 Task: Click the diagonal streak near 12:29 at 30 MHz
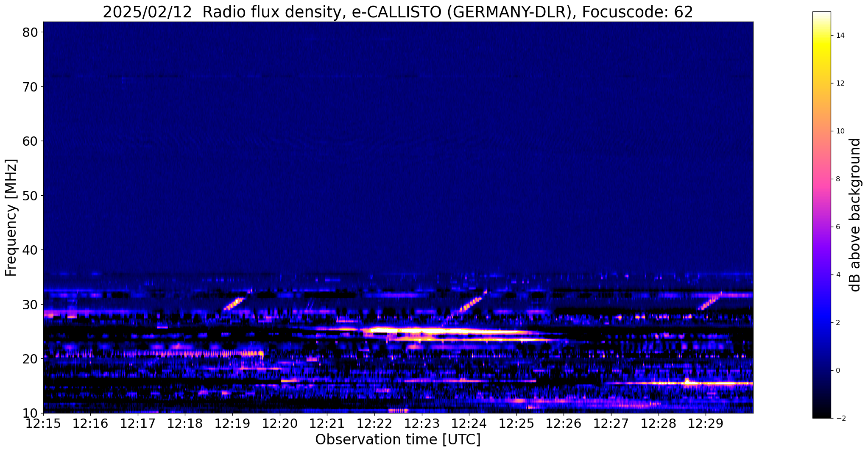(710, 302)
